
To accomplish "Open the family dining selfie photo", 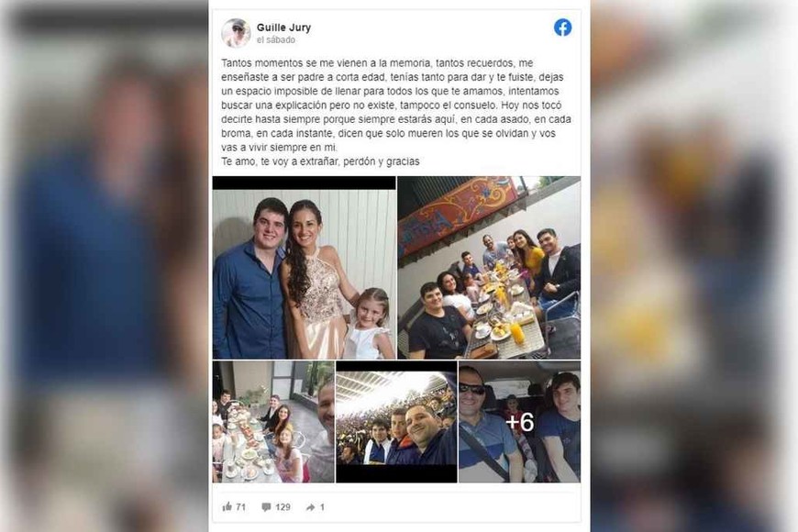I will pos(273,422).
